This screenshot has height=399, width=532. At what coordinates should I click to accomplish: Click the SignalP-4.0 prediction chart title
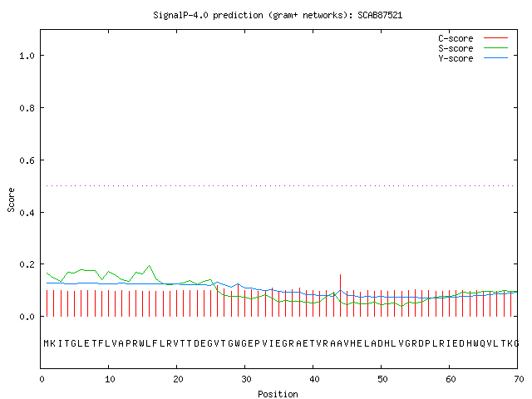coord(278,15)
